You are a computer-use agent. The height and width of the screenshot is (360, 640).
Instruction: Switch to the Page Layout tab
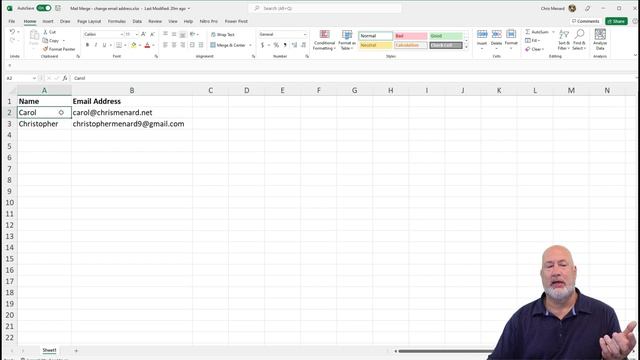pyautogui.click(x=89, y=21)
